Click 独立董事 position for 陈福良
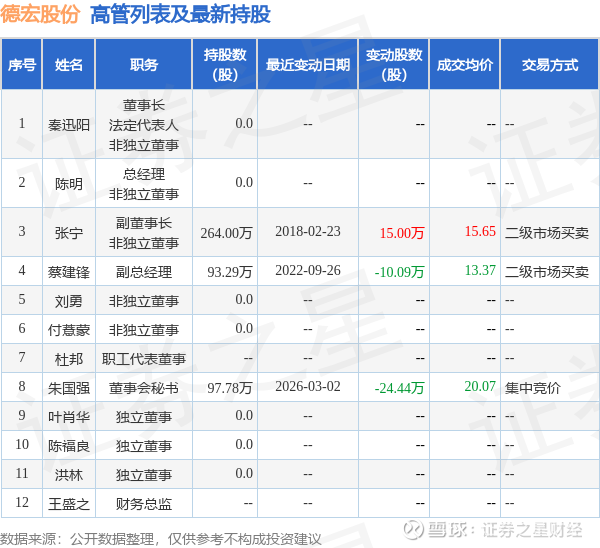This screenshot has width=600, height=548. (x=143, y=446)
